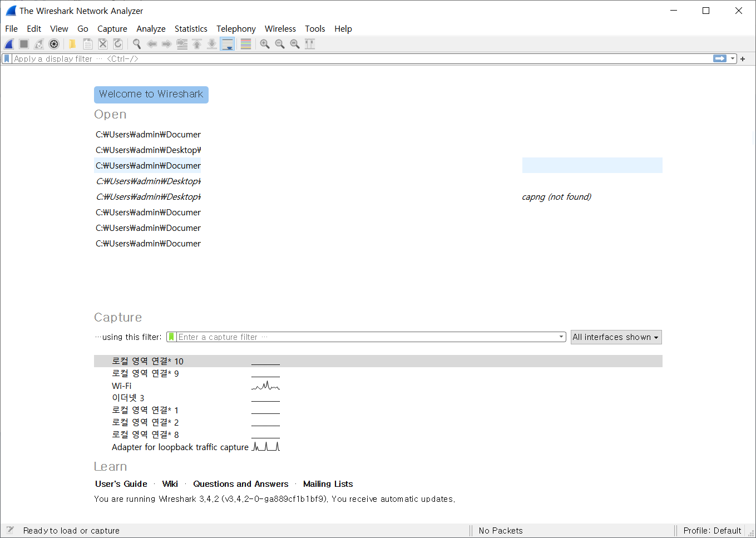Go back in packet history arrow
This screenshot has width=756, height=538.
click(151, 44)
